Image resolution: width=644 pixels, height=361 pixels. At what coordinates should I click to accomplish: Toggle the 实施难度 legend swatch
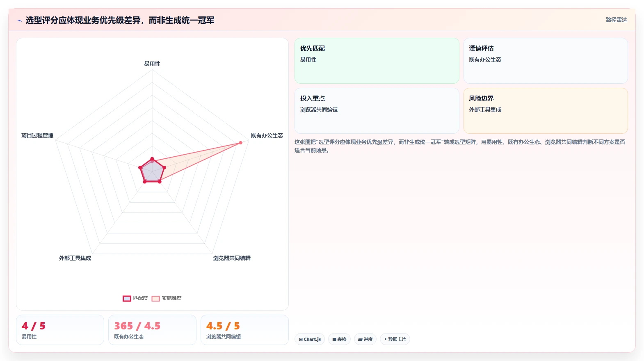click(x=155, y=299)
